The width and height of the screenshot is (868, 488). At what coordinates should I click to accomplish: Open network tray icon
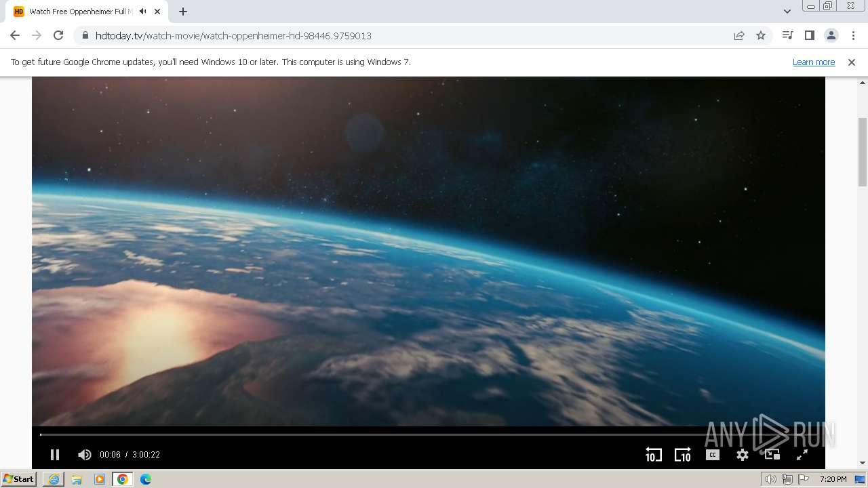(x=787, y=479)
